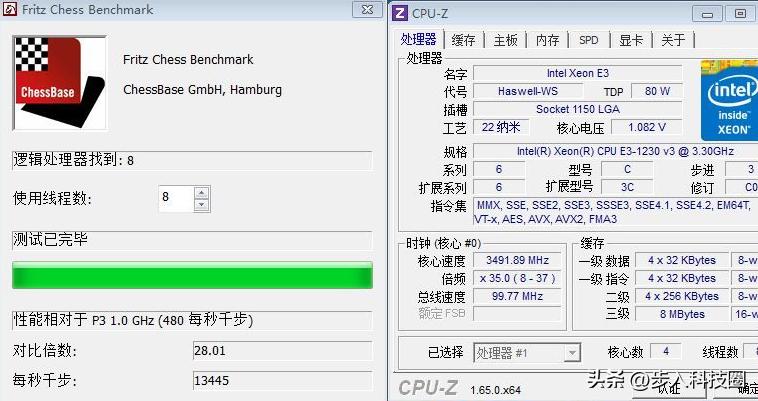
Task: Click the code name Haswell-WS
Action: [528, 91]
